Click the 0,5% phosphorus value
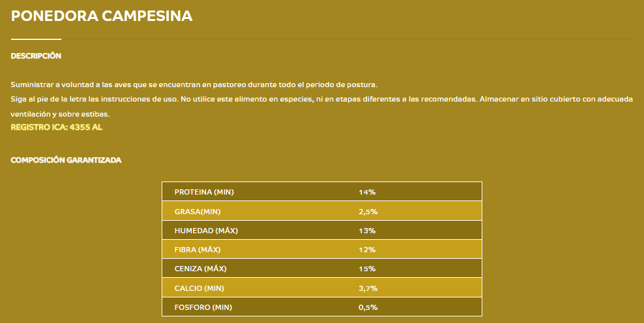The height and width of the screenshot is (323, 644). click(x=368, y=307)
